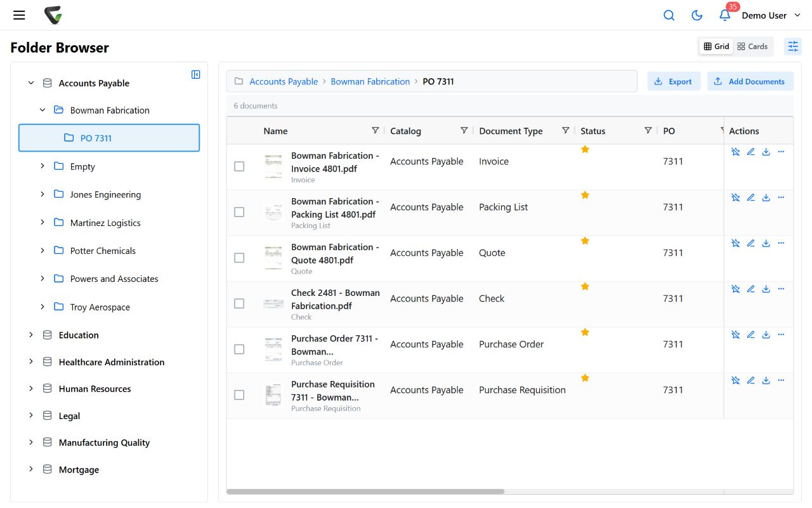Edit the Purchase Order 7311 document
The image size is (812, 508).
(750, 335)
